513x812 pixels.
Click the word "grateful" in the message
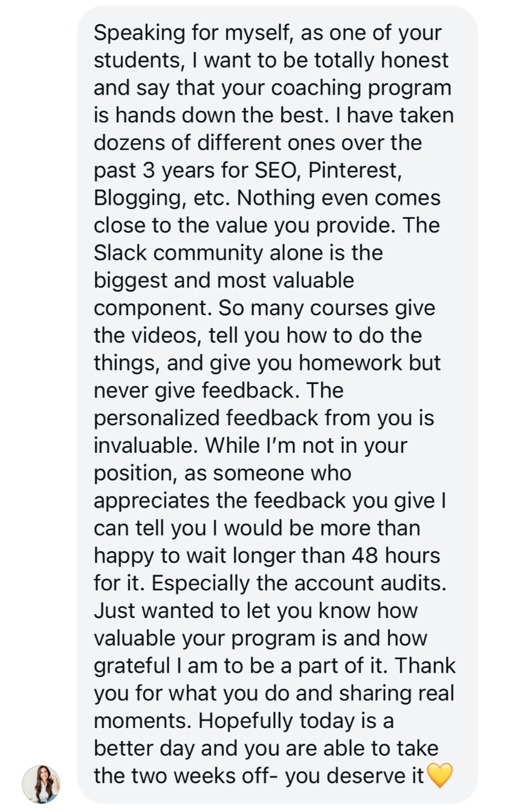tap(128, 666)
